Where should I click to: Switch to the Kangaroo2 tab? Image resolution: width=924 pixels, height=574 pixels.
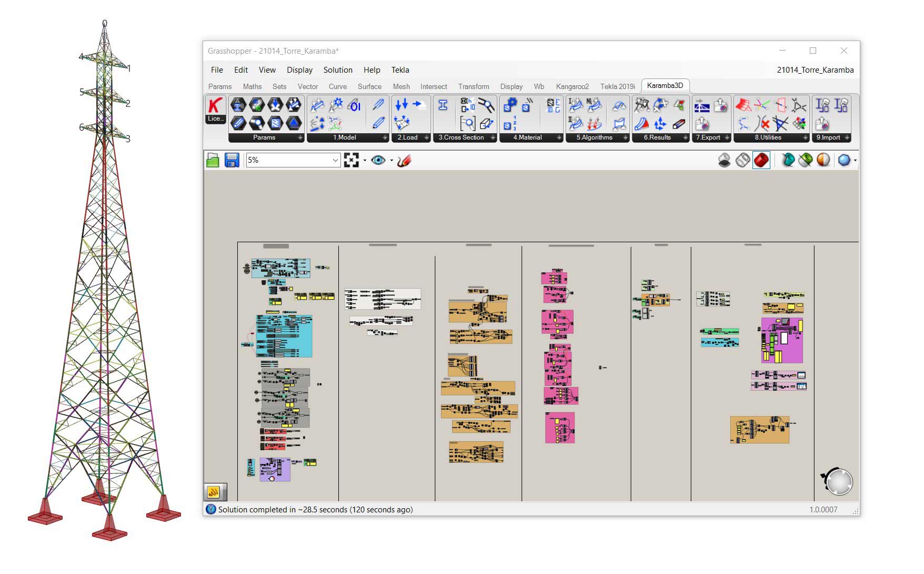click(573, 86)
